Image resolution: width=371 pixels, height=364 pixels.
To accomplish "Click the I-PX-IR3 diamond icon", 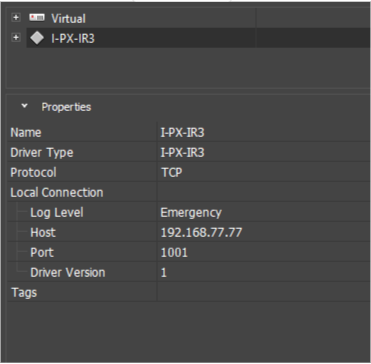I will (x=37, y=38).
